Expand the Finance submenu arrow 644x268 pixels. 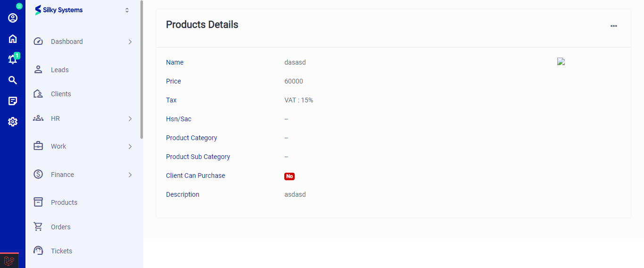(x=130, y=175)
